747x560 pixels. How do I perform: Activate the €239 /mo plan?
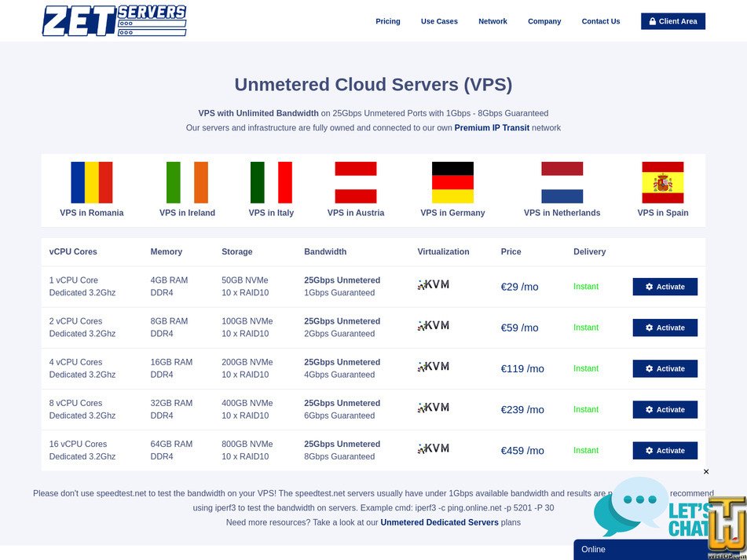pos(665,409)
